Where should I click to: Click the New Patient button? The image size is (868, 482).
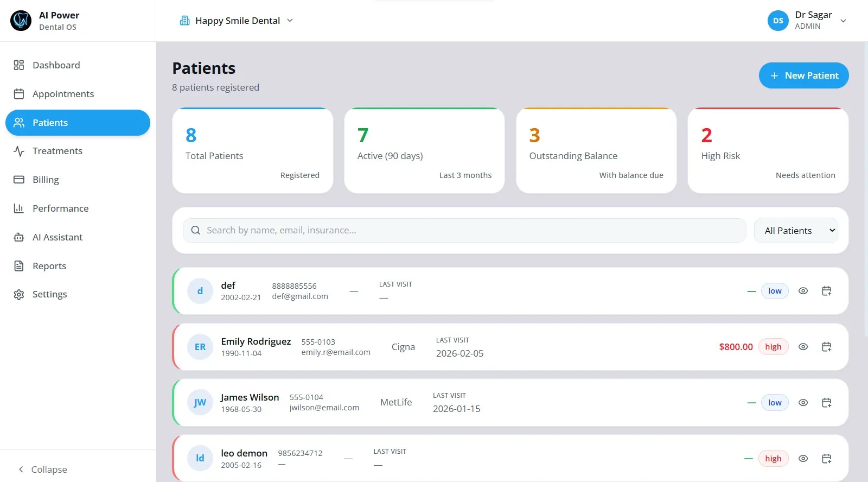[x=803, y=75]
